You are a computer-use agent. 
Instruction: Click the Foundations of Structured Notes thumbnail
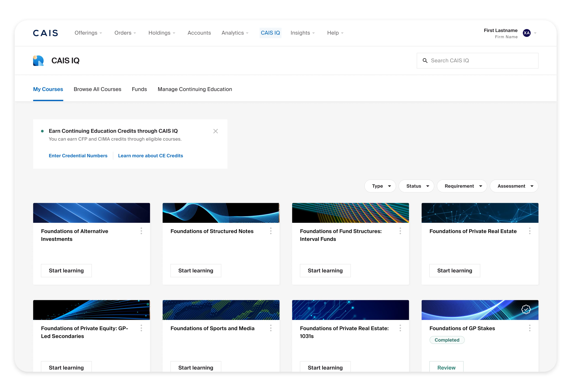pos(221,213)
